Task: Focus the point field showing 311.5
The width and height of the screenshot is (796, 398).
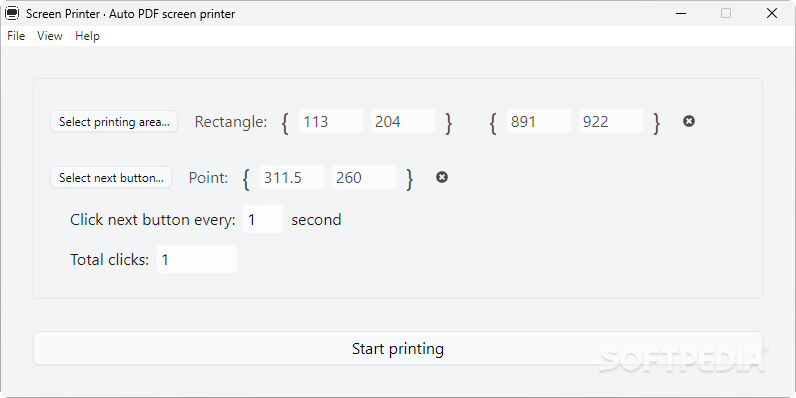Action: click(292, 177)
